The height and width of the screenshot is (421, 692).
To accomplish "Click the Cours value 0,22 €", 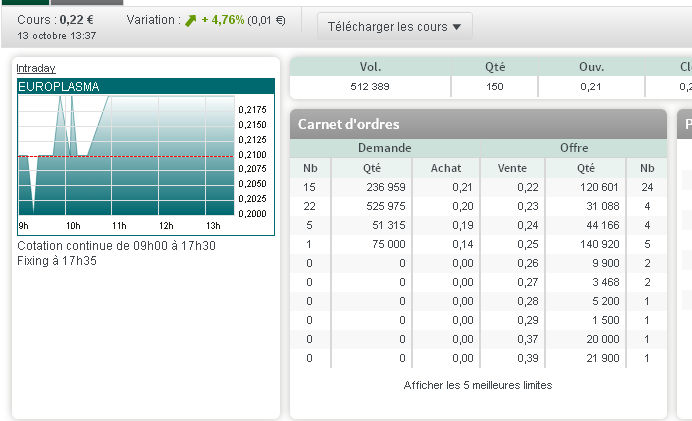I will (76, 20).
